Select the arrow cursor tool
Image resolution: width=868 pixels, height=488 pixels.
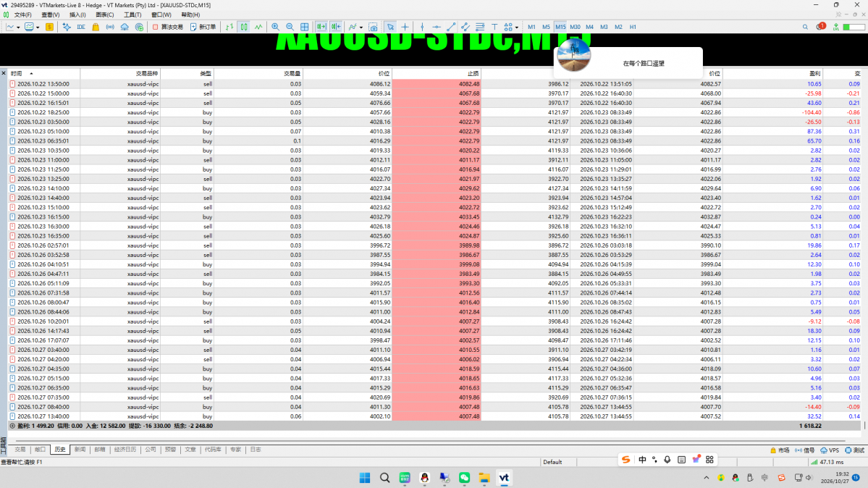pos(391,27)
